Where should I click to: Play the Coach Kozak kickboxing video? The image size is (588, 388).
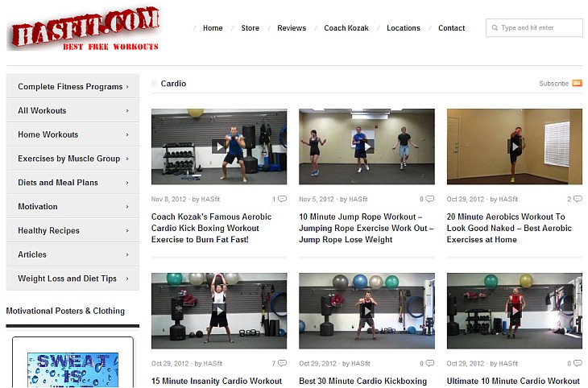(x=219, y=146)
